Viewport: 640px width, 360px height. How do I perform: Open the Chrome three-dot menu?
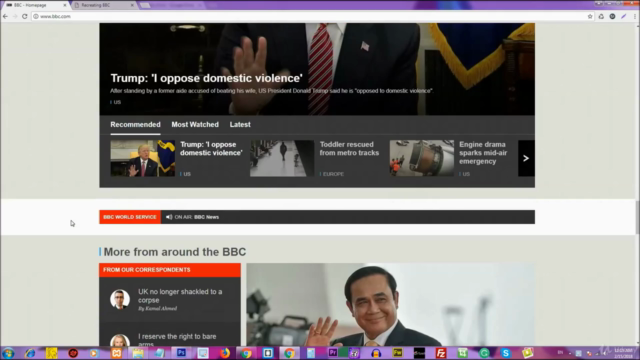[x=635, y=16]
